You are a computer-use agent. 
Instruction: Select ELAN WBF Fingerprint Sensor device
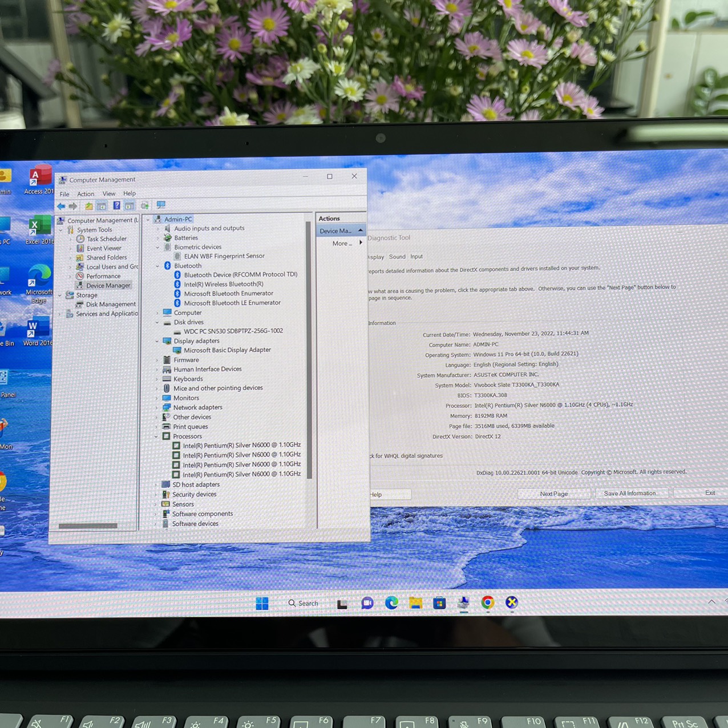click(224, 256)
